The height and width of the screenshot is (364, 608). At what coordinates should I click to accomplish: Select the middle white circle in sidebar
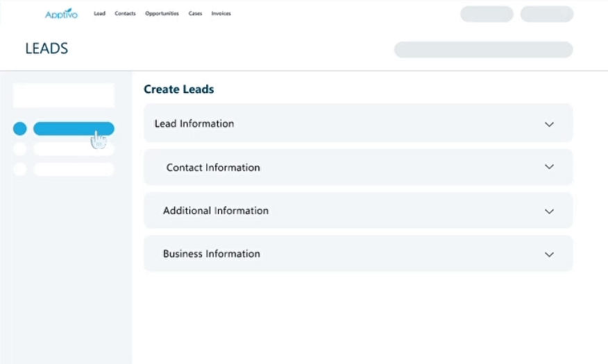pyautogui.click(x=20, y=149)
